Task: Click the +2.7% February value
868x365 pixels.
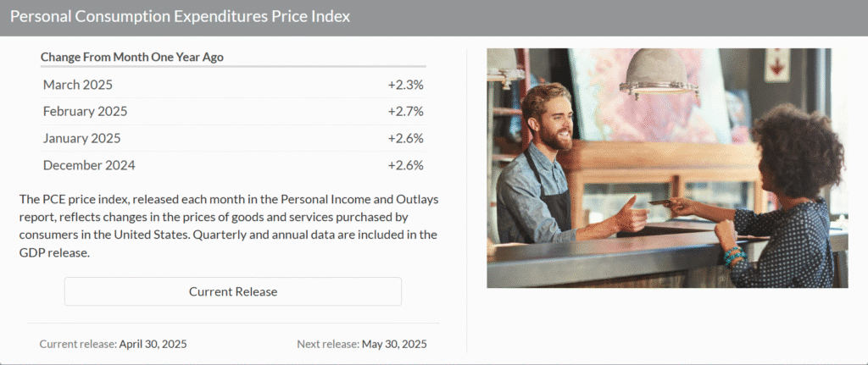Action: [x=405, y=111]
